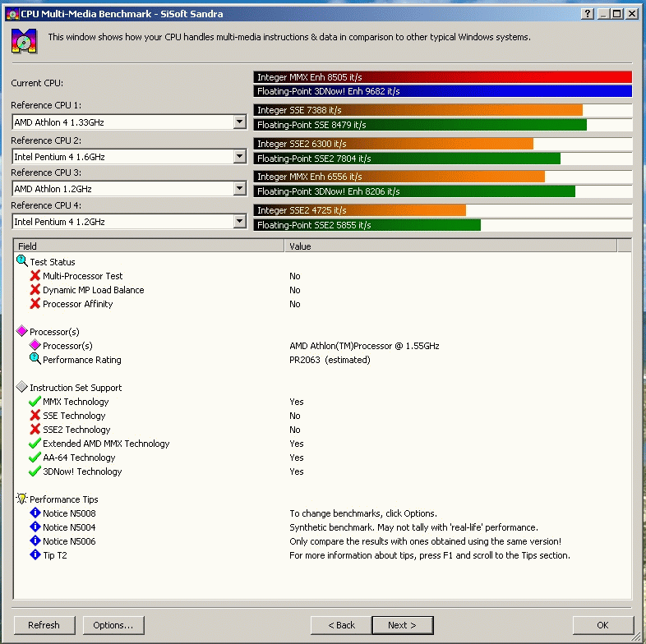
Task: Click the green Floating-Point SSE 8479 bar
Action: 420,125
